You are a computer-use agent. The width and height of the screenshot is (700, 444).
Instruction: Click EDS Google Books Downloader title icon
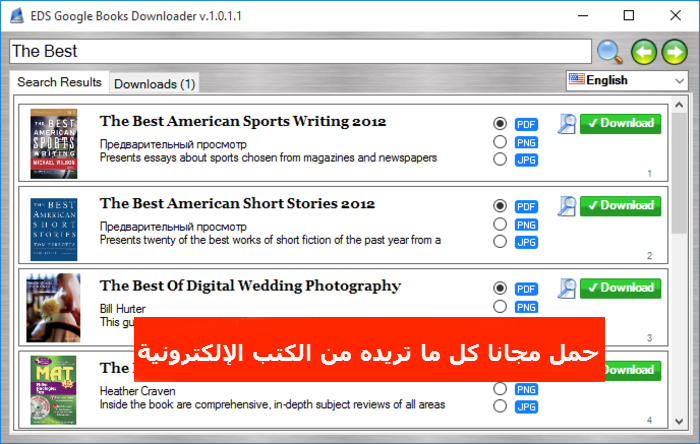click(x=17, y=16)
